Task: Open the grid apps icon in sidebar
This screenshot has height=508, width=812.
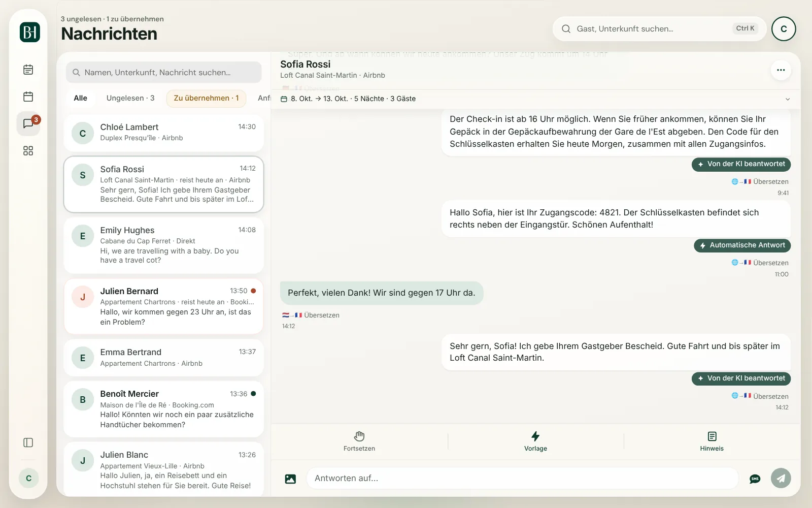Action: (x=28, y=151)
